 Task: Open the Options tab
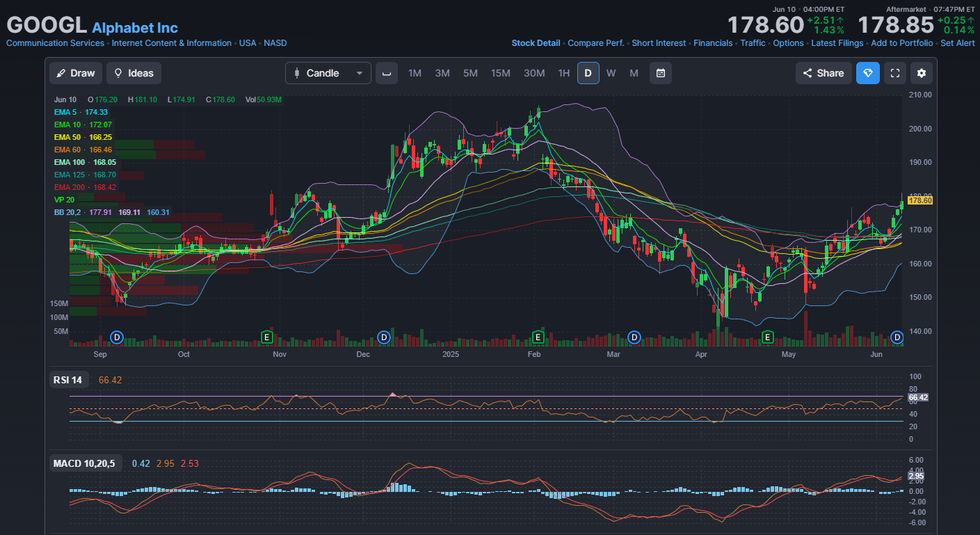click(x=789, y=43)
